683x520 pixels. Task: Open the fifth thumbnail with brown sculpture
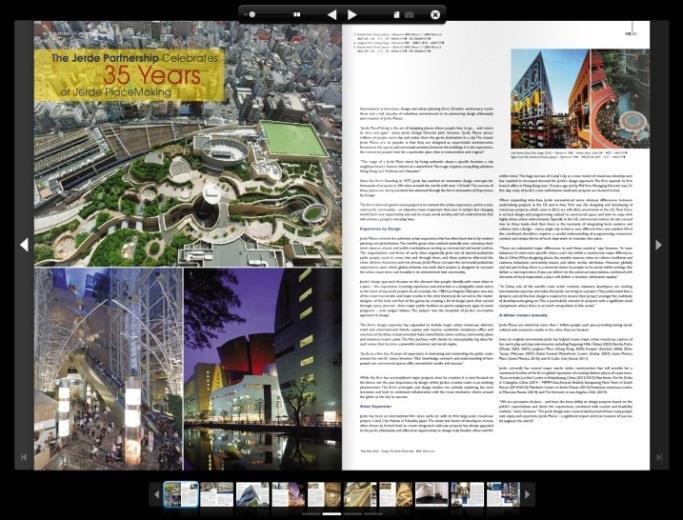(x=324, y=494)
